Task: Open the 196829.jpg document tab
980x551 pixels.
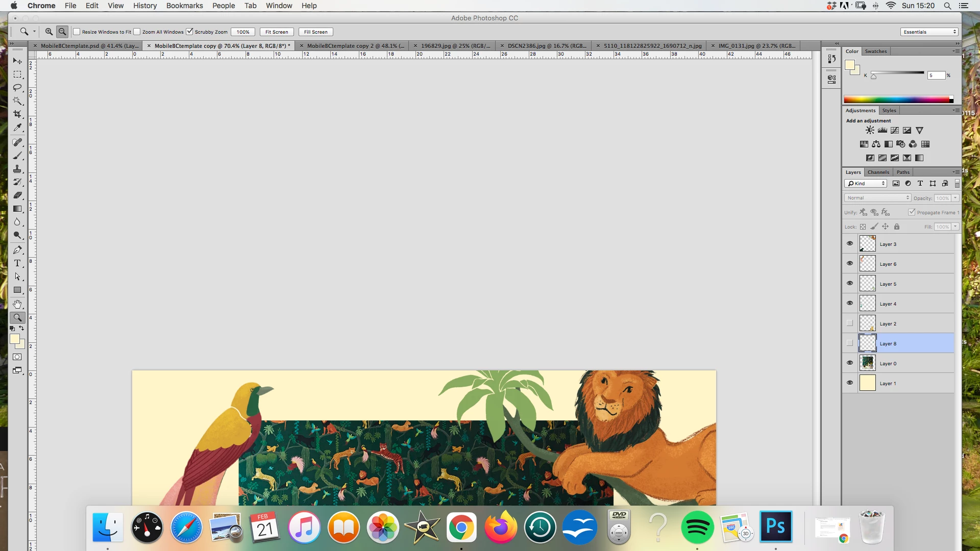Action: click(x=455, y=46)
